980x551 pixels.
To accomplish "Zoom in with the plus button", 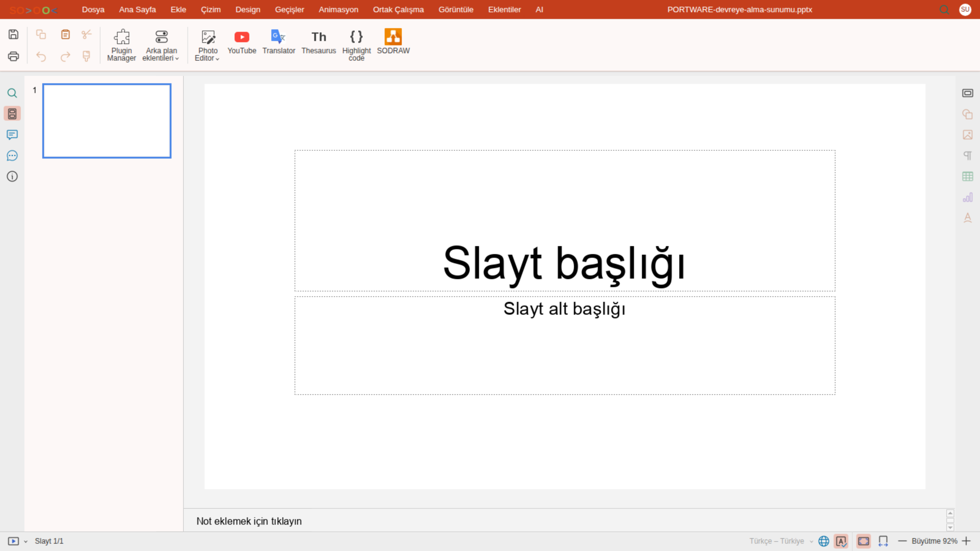I will point(966,541).
